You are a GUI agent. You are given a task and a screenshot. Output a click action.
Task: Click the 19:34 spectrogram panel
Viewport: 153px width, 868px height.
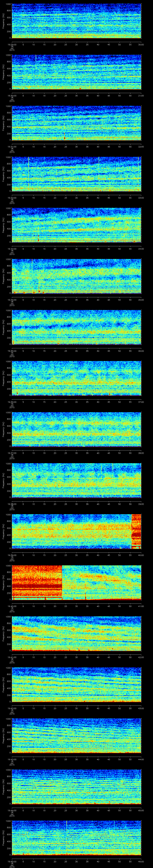pyautogui.click(x=76, y=276)
